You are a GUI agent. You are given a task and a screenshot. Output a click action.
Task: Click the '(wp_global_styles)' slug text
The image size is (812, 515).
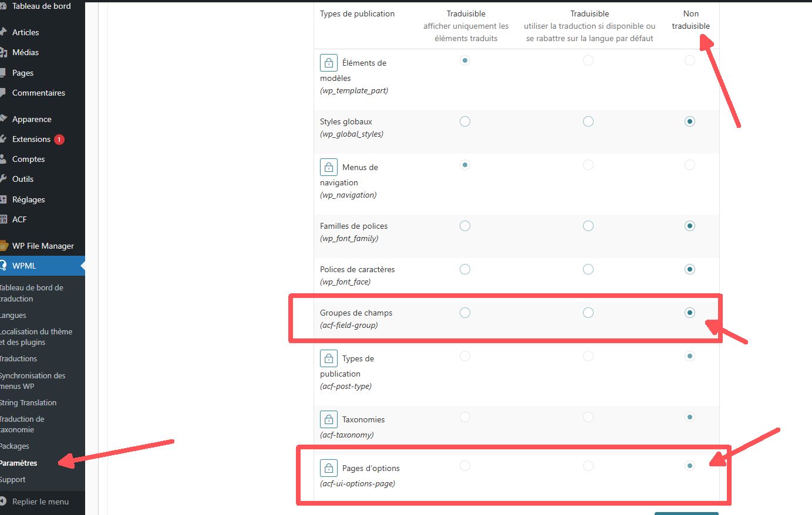coord(352,134)
